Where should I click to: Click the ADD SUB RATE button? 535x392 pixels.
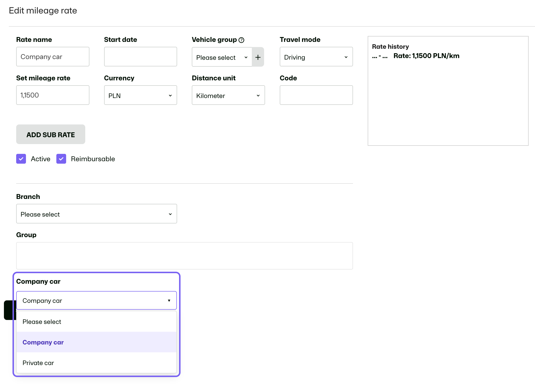click(x=51, y=134)
